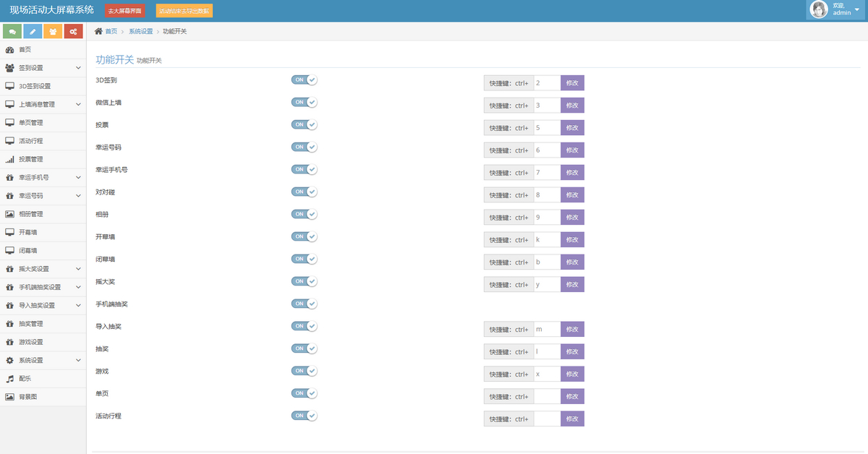Click the admin user avatar picture
This screenshot has width=868, height=454.
tap(819, 9)
